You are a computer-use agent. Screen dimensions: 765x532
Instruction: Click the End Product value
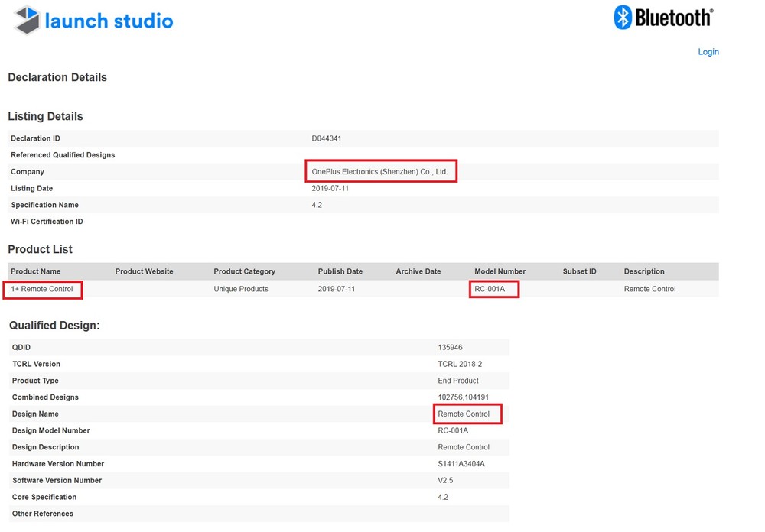pos(458,381)
